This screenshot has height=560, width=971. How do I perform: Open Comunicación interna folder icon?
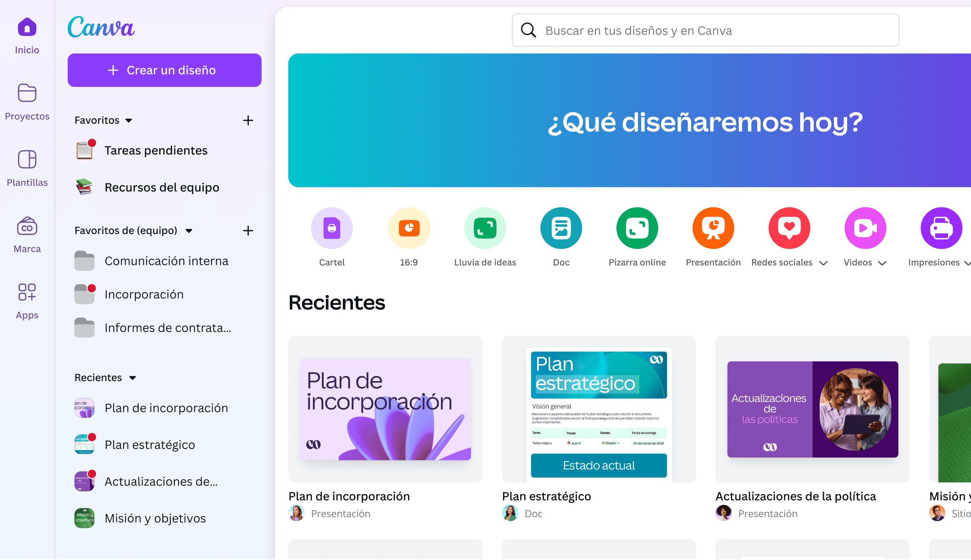[84, 261]
